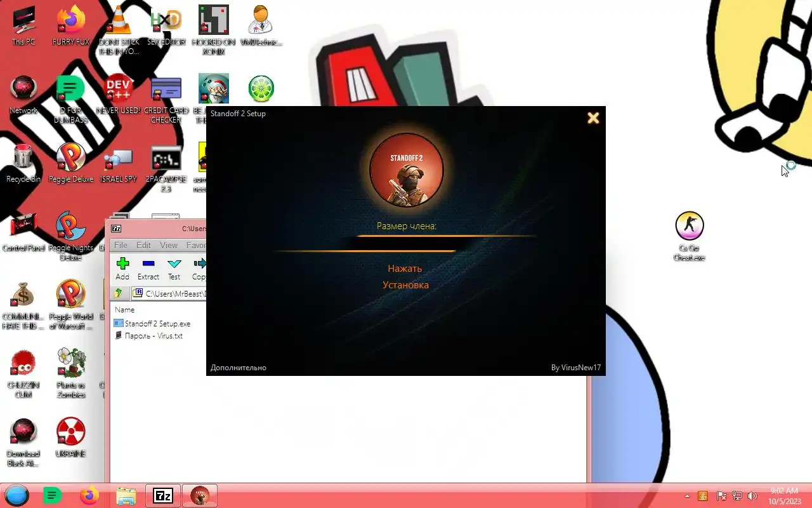The width and height of the screenshot is (812, 508).
Task: Open the View menu in 7-Zip
Action: 169,245
